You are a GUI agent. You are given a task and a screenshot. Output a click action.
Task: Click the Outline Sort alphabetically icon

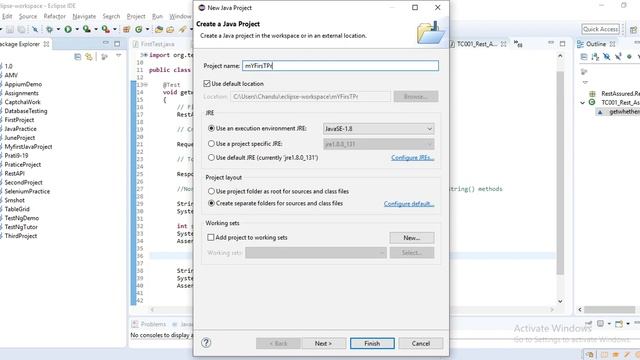(x=595, y=57)
